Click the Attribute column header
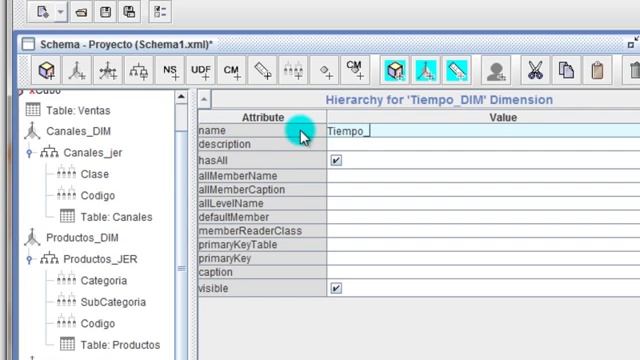The image size is (640, 360). (x=262, y=118)
